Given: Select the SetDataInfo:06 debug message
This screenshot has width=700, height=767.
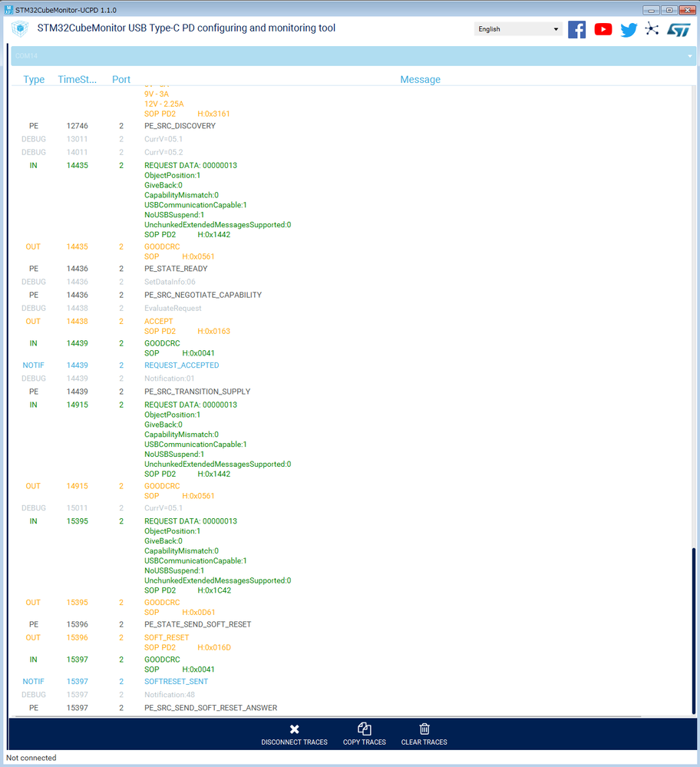Looking at the screenshot, I should [170, 282].
